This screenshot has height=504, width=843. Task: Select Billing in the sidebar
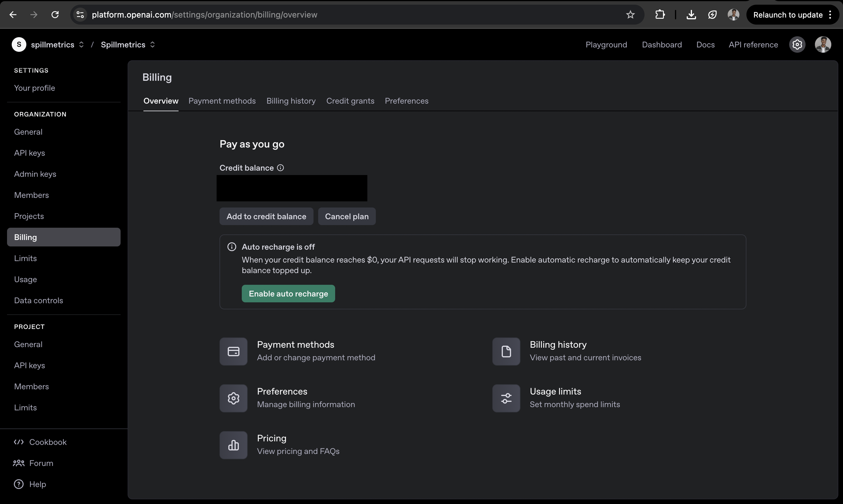(64, 237)
